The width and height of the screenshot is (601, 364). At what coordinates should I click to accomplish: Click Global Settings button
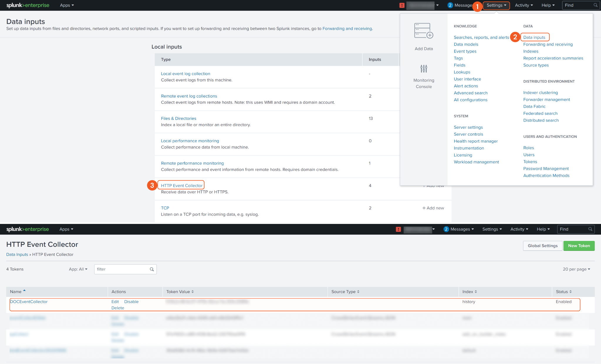click(x=542, y=246)
